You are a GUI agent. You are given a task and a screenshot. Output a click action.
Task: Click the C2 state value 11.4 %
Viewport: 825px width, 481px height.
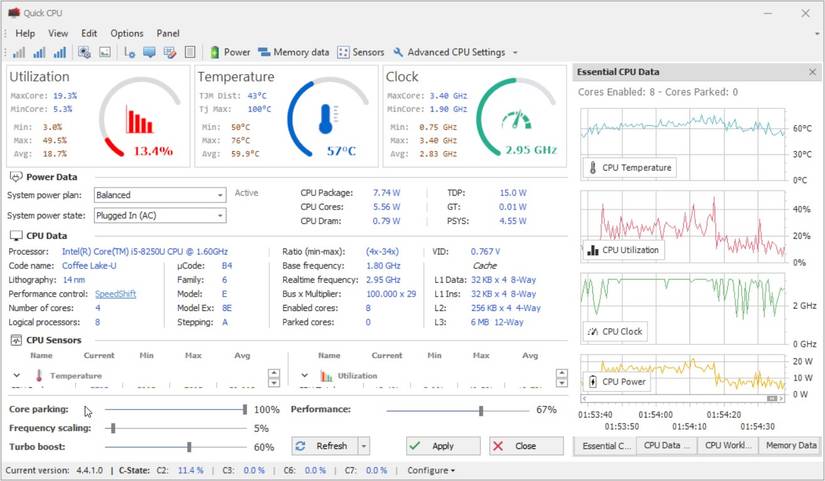coord(190,470)
